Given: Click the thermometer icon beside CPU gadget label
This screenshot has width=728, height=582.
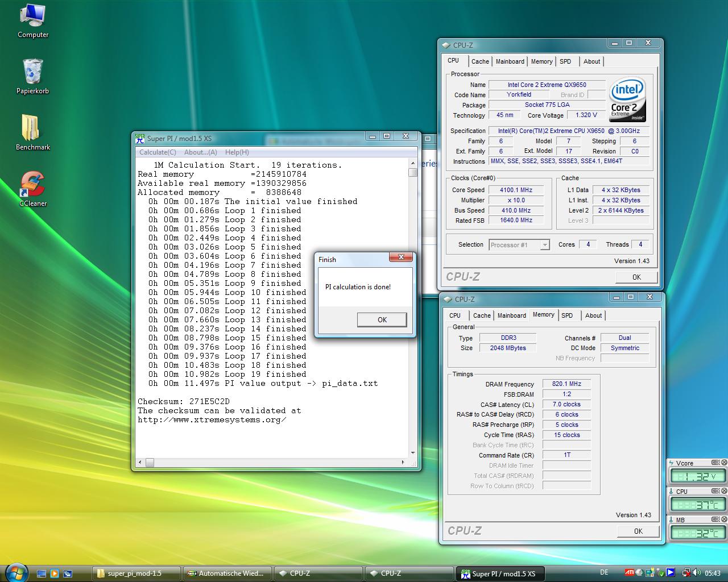Looking at the screenshot, I should (672, 492).
